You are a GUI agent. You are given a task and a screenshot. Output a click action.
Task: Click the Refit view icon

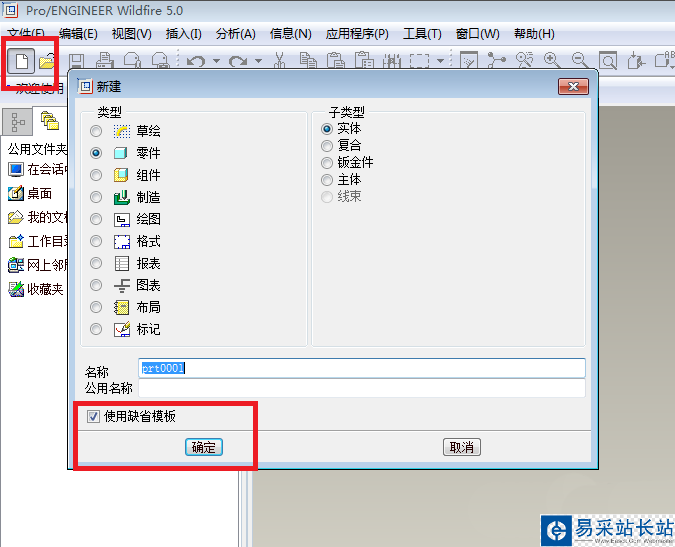tap(608, 61)
